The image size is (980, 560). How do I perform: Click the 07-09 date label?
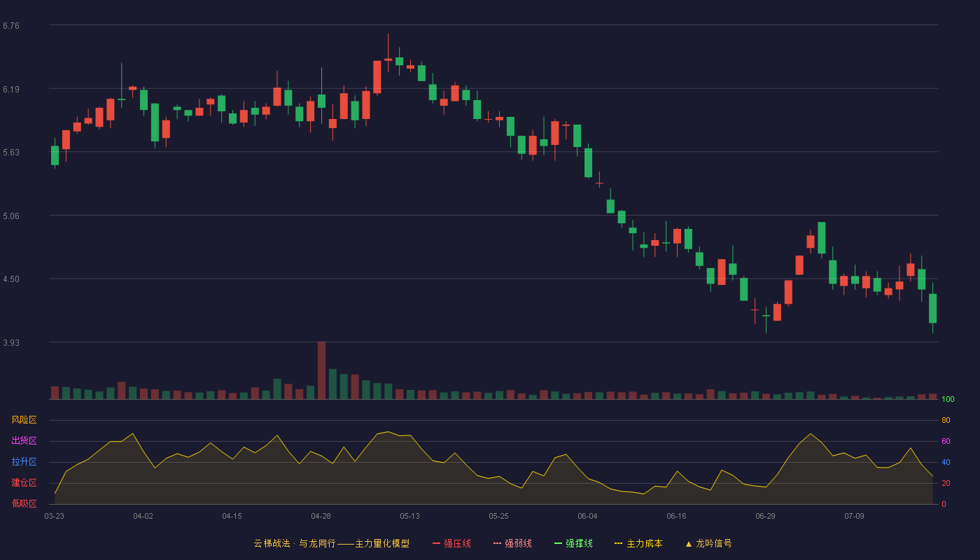coord(855,516)
